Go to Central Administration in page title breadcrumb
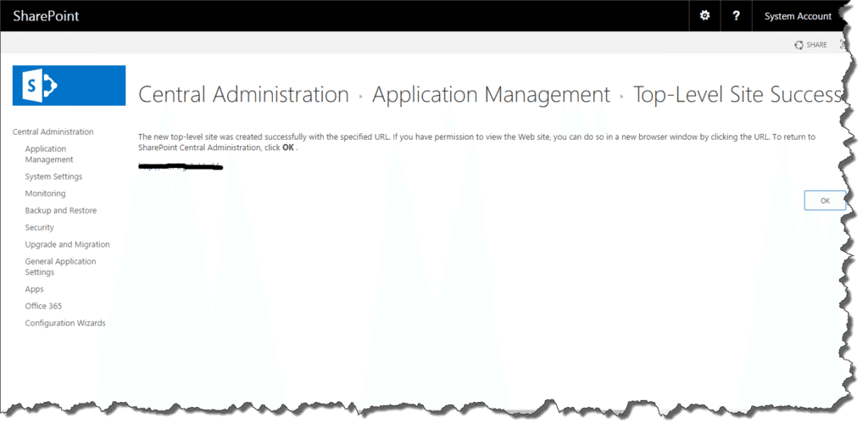This screenshot has width=868, height=429. click(x=243, y=95)
